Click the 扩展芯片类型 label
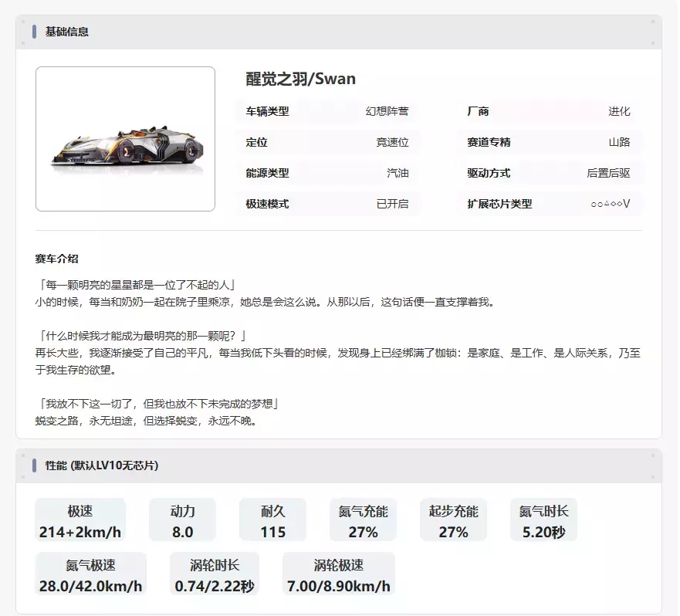Screen dimensions: 680x616 click(499, 204)
